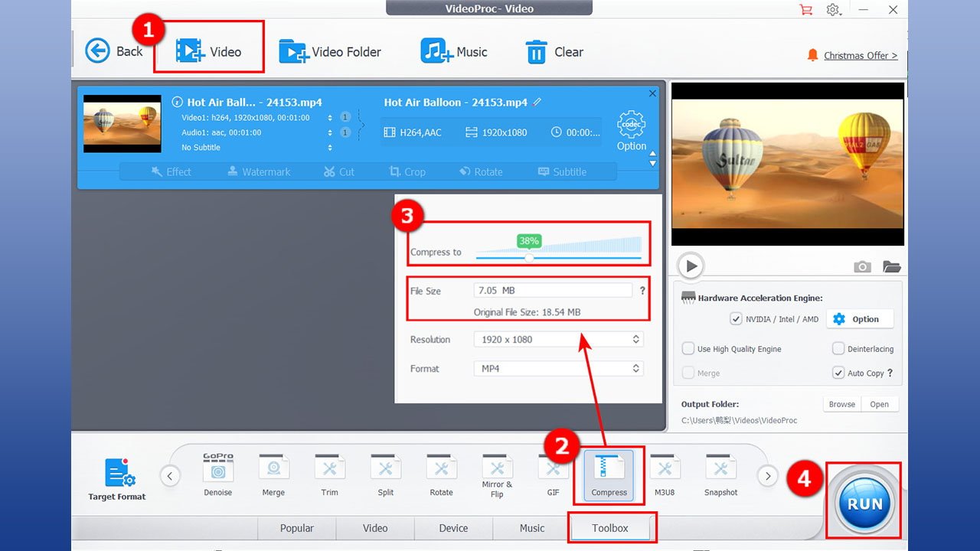This screenshot has height=551, width=980.
Task: Open the Christmas Offer link
Action: click(x=861, y=55)
